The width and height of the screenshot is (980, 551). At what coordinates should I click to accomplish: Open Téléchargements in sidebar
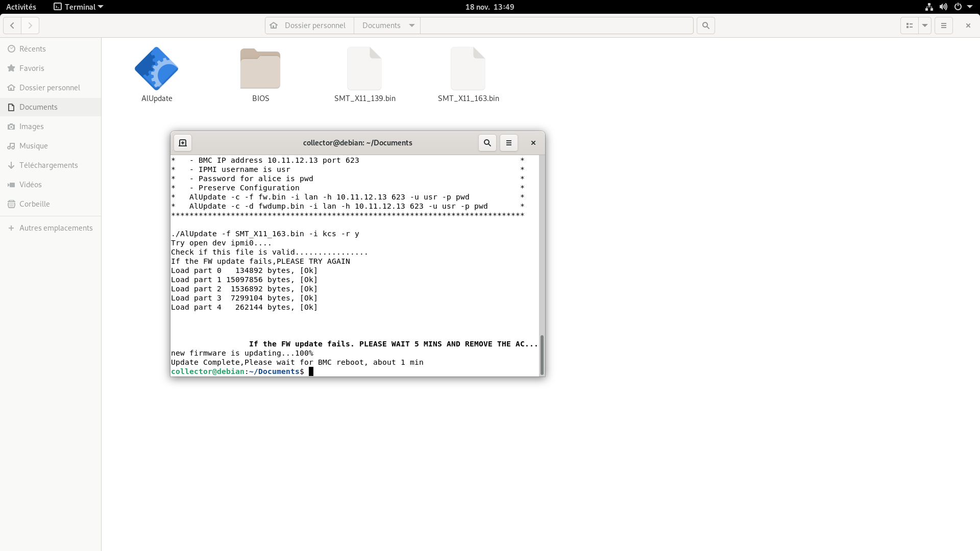point(51,165)
